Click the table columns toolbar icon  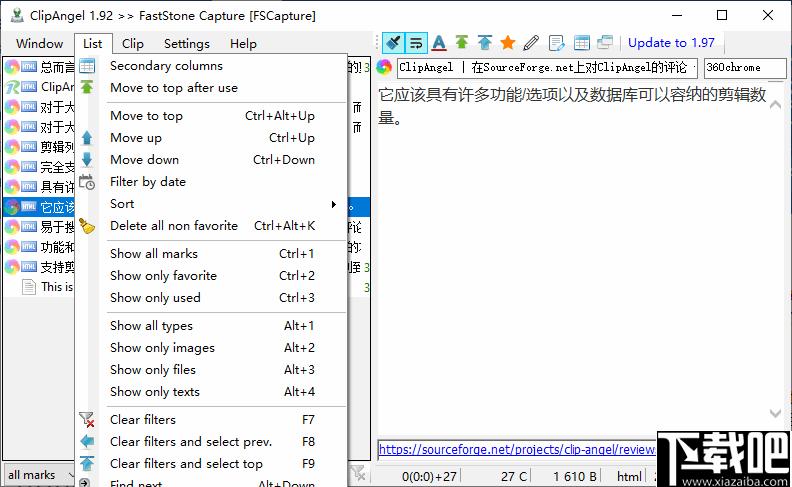tap(581, 43)
